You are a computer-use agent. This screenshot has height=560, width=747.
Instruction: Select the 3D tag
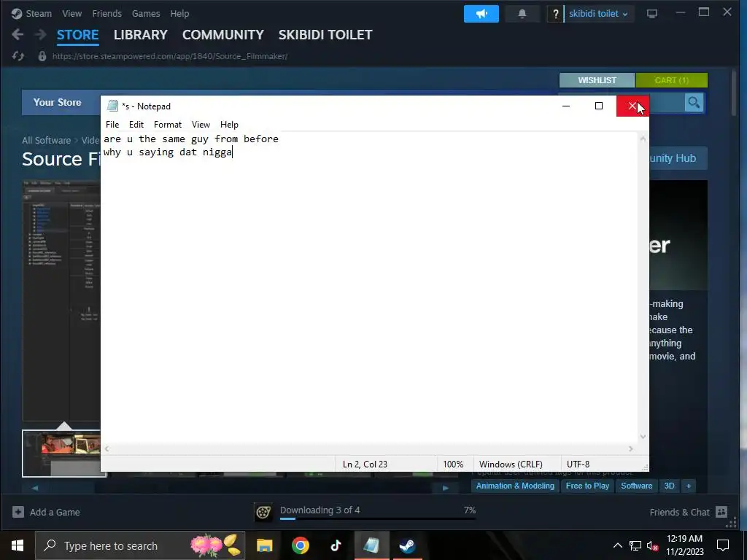click(670, 486)
